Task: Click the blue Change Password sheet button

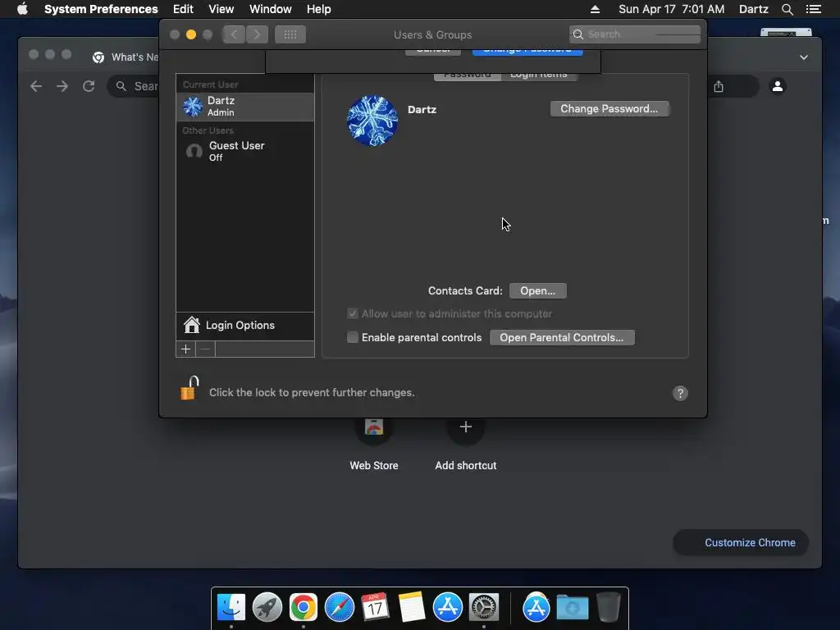Action: point(527,52)
